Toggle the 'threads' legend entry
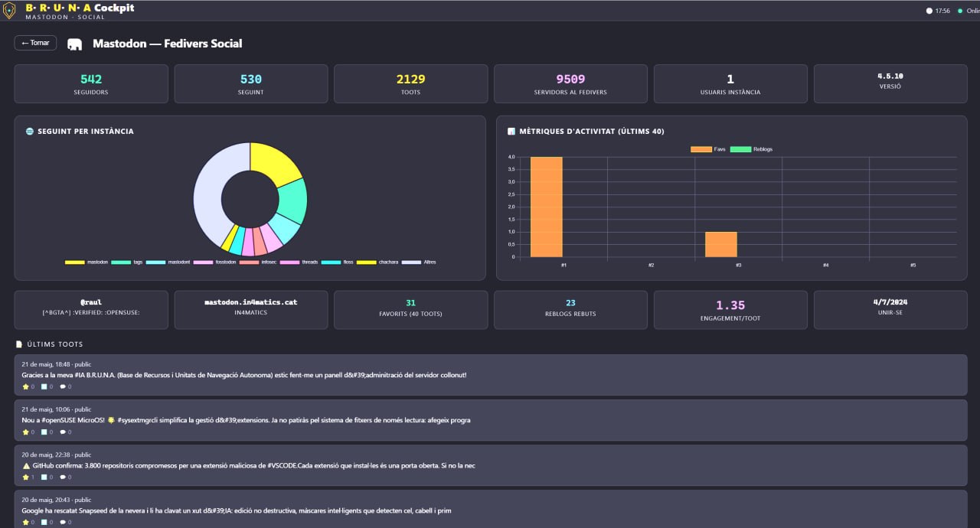This screenshot has width=980, height=528. tap(299, 262)
